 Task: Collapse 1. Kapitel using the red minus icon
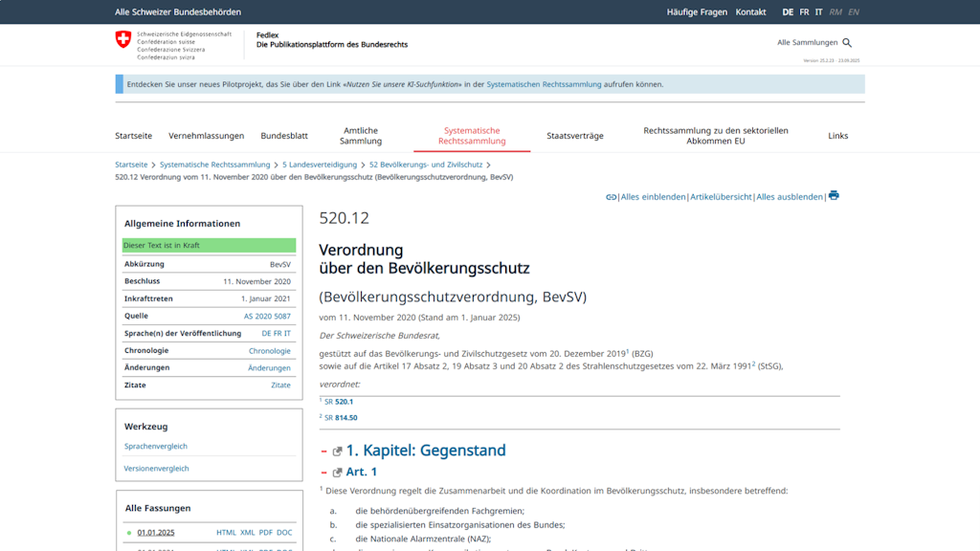[x=324, y=450]
